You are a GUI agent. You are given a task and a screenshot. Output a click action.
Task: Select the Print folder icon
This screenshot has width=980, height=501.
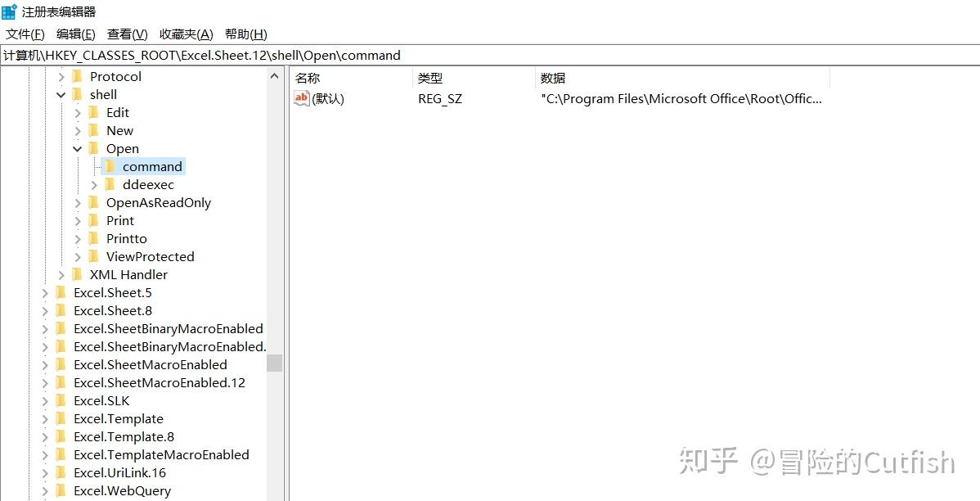point(94,221)
